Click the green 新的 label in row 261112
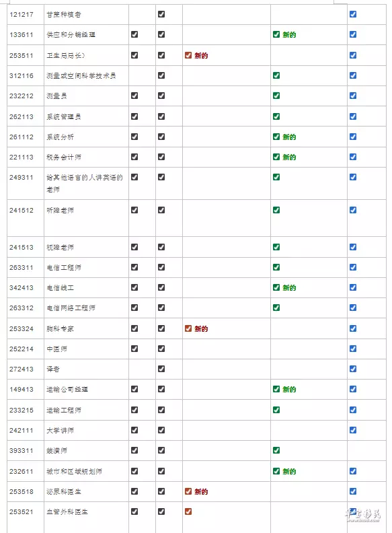The image size is (392, 533). click(289, 137)
